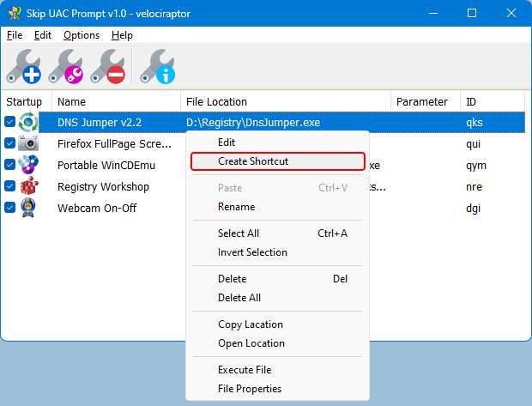Click the remove application wrench-minus icon
The height and width of the screenshot is (406, 532).
[108, 67]
